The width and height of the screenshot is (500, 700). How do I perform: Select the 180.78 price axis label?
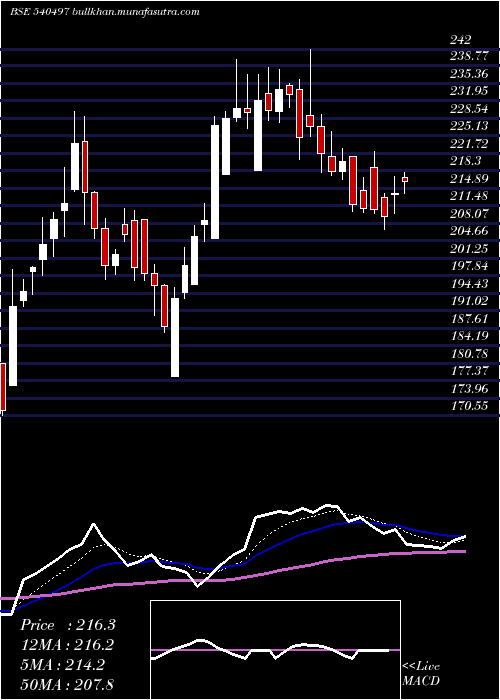coord(469,353)
